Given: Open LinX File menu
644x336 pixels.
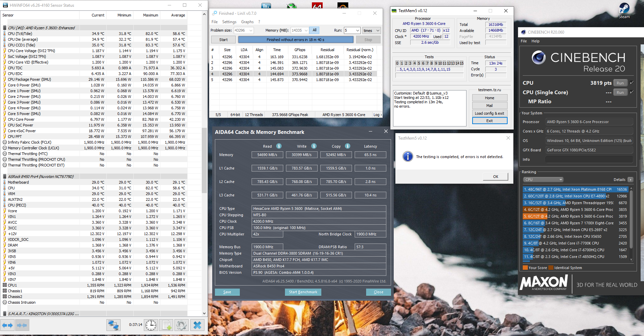Looking at the screenshot, I should [215, 22].
